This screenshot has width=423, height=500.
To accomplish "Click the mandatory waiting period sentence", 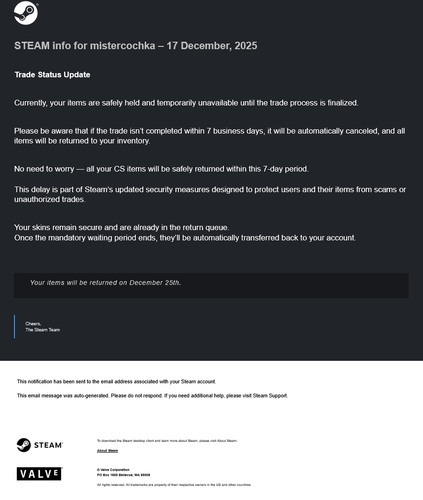I will click(x=185, y=238).
